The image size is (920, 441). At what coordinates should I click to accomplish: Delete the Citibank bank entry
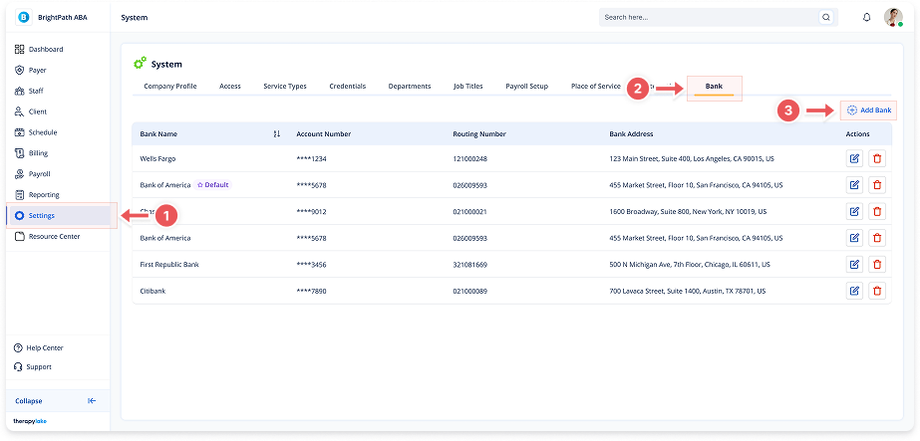point(877,291)
